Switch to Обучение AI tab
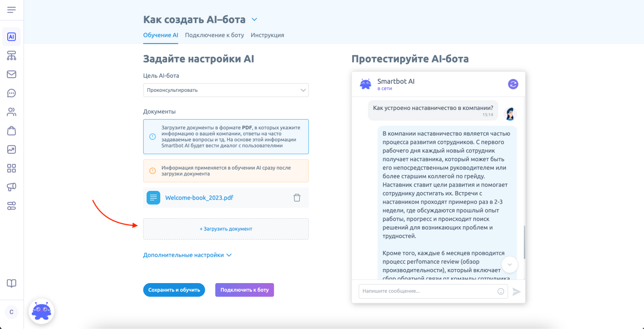 click(x=161, y=35)
